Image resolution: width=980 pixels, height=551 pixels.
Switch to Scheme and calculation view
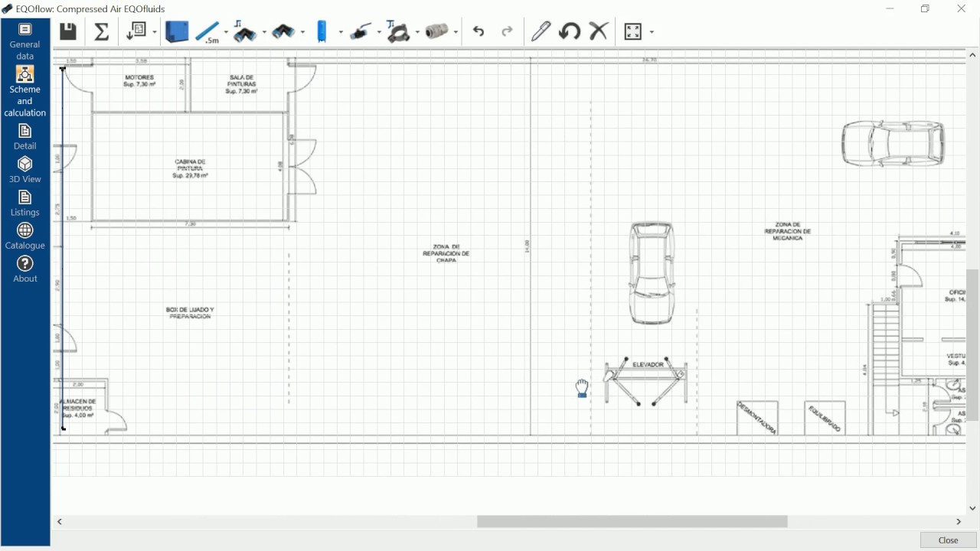point(25,92)
